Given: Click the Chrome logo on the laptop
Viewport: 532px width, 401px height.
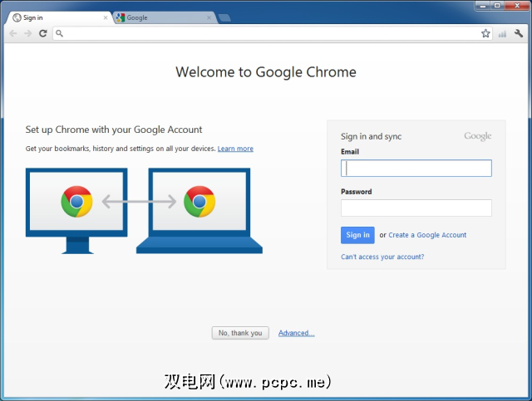Looking at the screenshot, I should [199, 202].
